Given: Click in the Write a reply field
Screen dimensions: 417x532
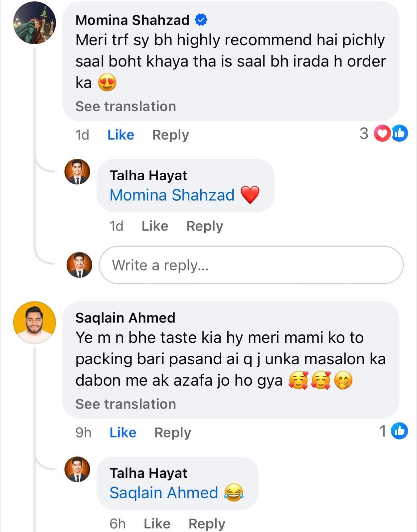Looking at the screenshot, I should point(251,265).
